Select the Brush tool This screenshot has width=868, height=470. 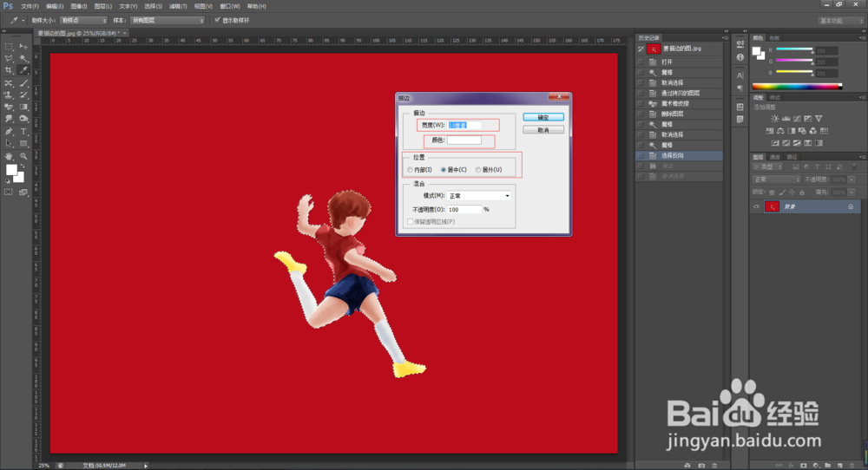(23, 83)
